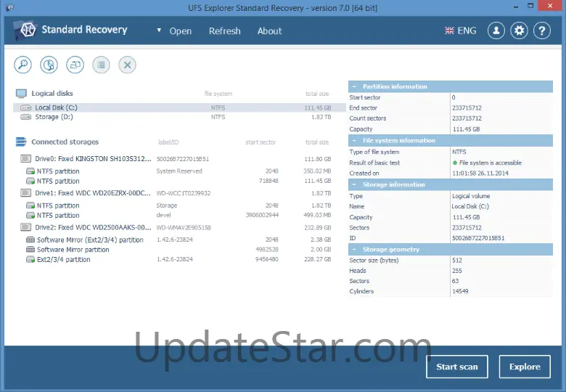Click the Heads value 255
The width and height of the screenshot is (566, 392).
(457, 271)
